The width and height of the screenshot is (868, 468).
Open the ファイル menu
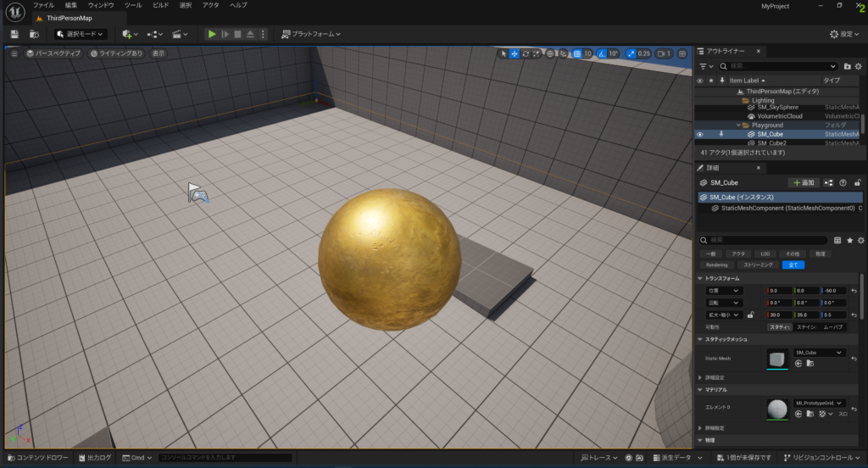coord(42,5)
